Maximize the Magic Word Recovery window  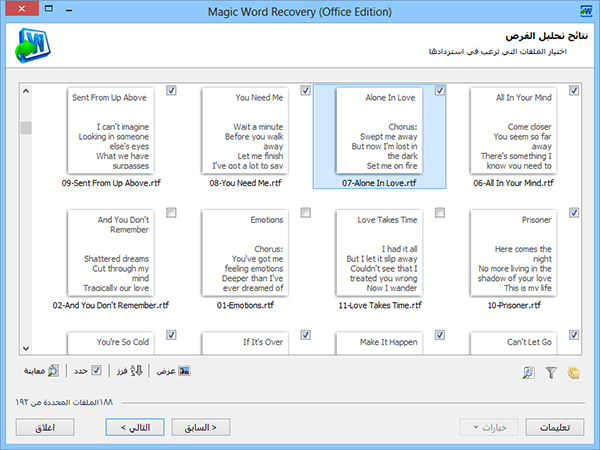coord(49,8)
